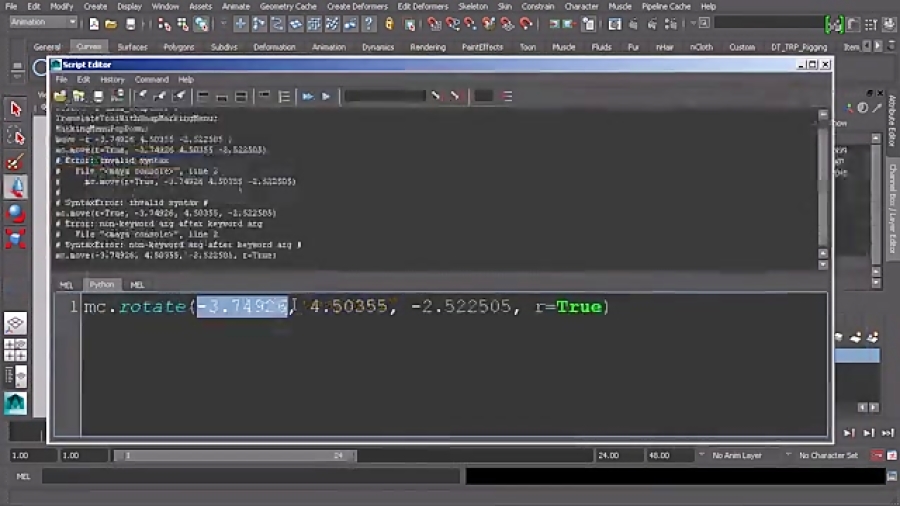Click Script Editor Save Script icon
Viewport: 900px width, 506px height.
tap(98, 96)
